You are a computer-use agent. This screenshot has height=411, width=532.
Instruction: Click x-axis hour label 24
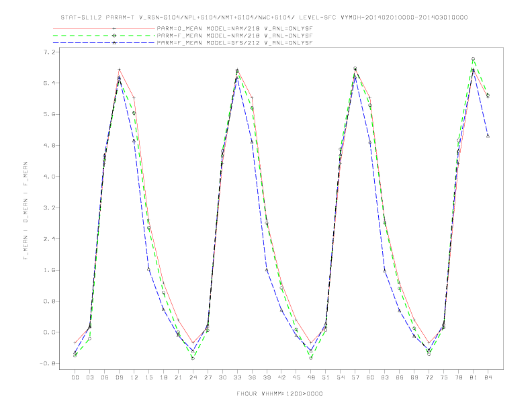pos(193,377)
